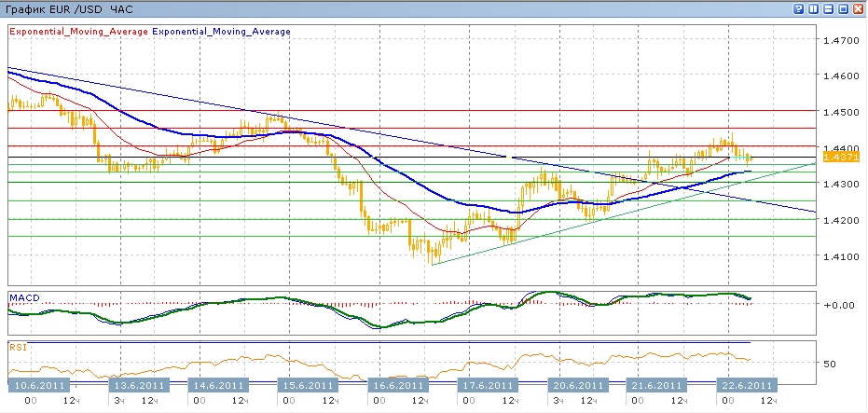The image size is (868, 413).
Task: Select the RSI indicator panel label
Action: 19,347
